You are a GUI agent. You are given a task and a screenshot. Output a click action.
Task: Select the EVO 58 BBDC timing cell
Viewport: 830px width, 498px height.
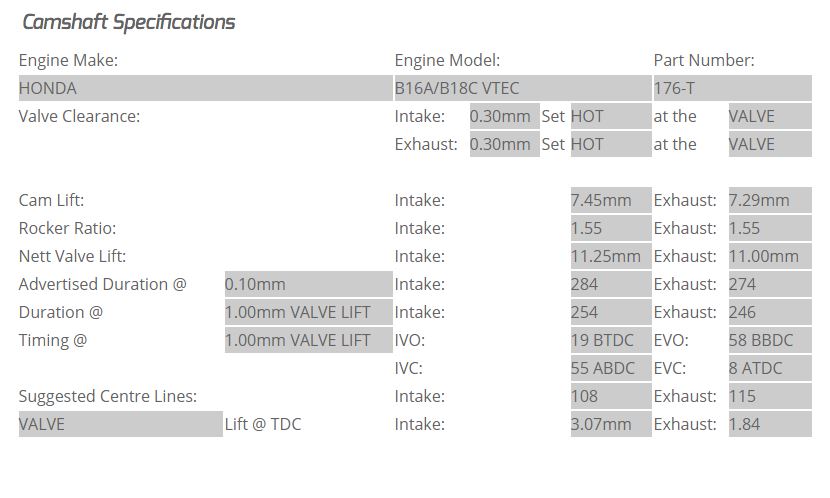pyautogui.click(x=770, y=340)
